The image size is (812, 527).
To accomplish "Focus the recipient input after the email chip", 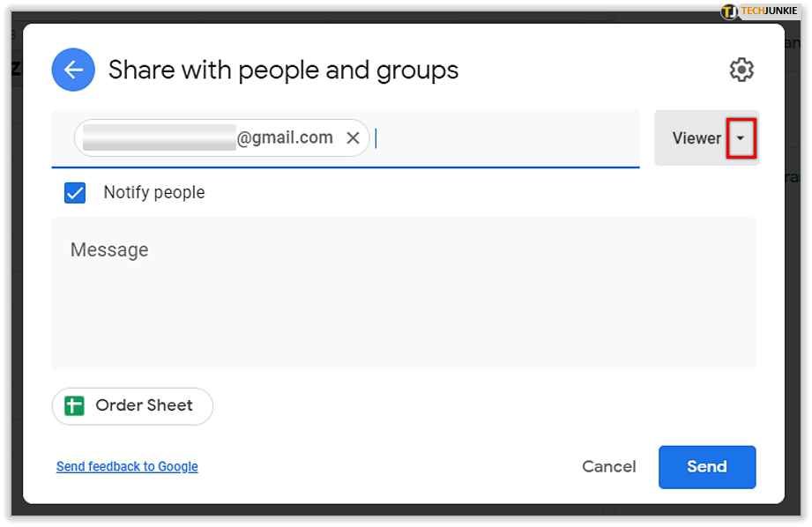I will click(x=503, y=138).
